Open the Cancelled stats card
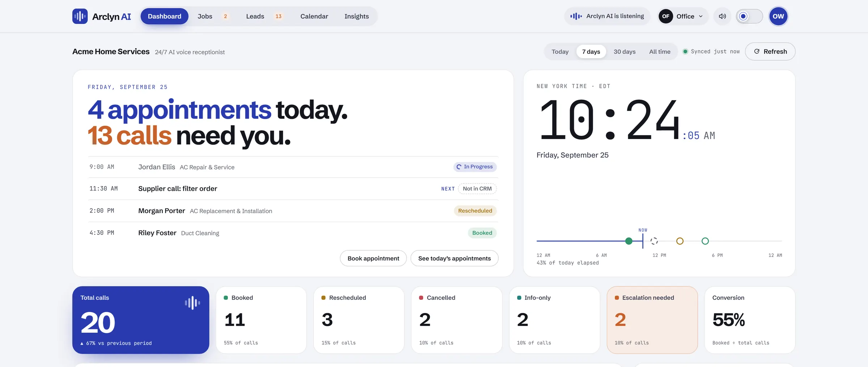The width and height of the screenshot is (868, 367). coord(457,320)
